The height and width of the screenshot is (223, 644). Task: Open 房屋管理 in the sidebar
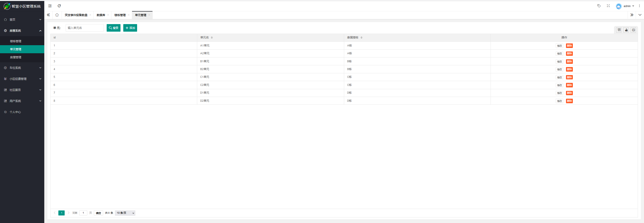pyautogui.click(x=22, y=57)
